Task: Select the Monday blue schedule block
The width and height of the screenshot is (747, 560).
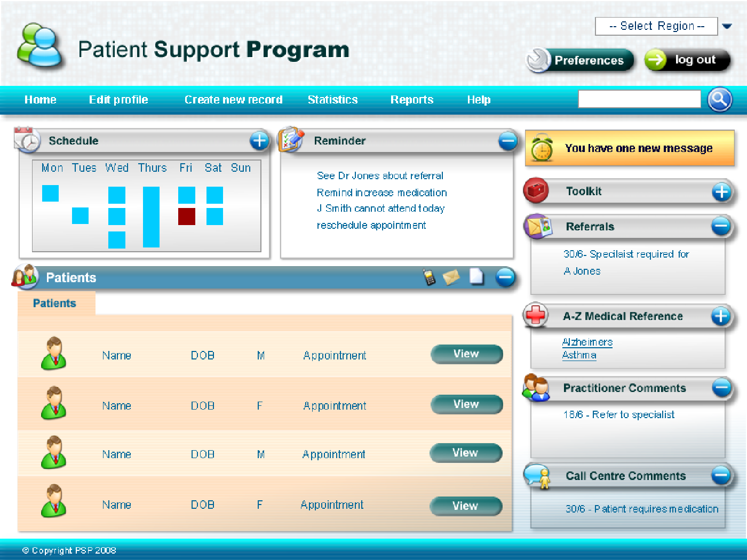Action: [x=50, y=193]
